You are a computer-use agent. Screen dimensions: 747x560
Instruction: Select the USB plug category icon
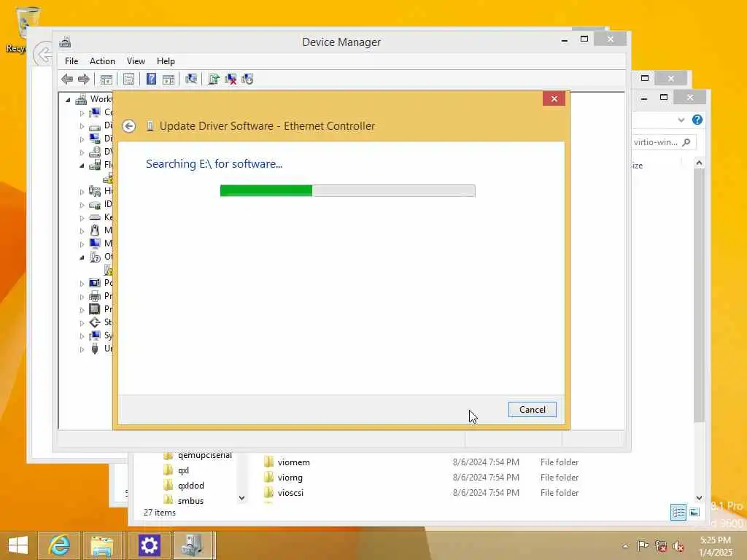[95, 349]
